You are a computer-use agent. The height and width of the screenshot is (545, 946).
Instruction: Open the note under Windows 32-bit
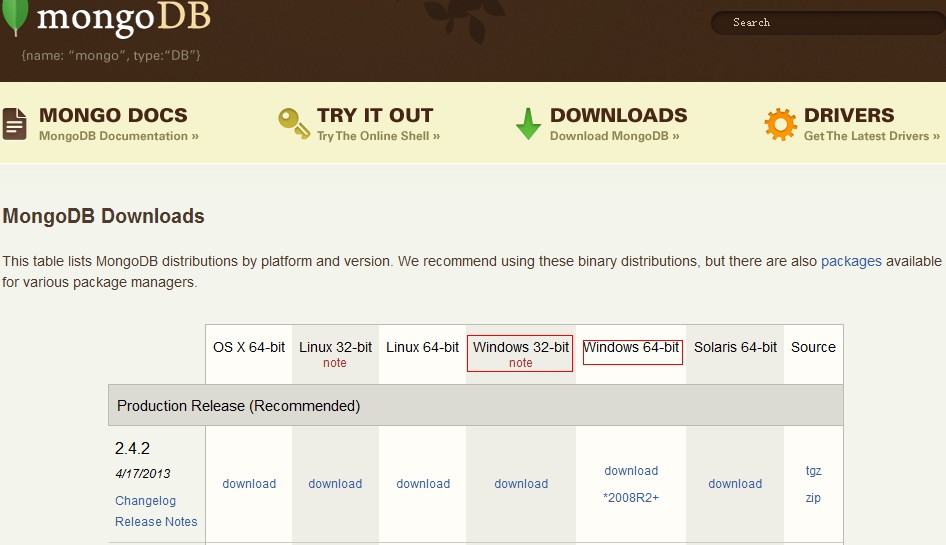click(521, 363)
